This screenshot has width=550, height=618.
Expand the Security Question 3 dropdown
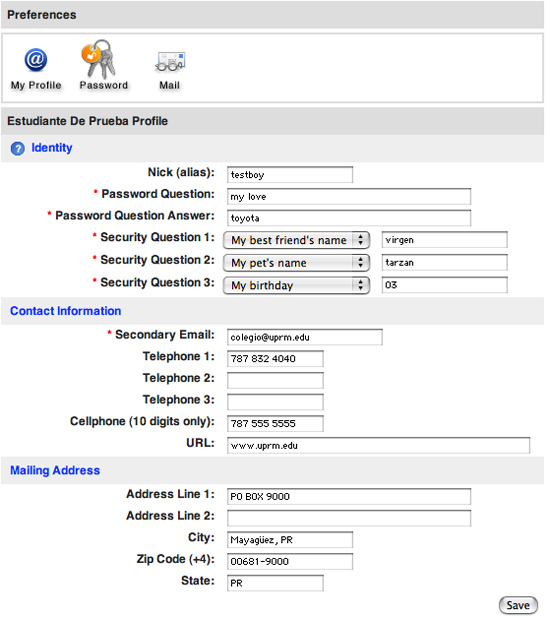296,285
